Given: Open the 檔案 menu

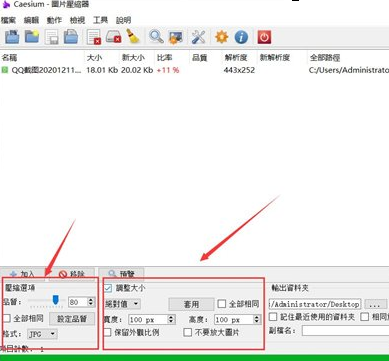Looking at the screenshot, I should [x=8, y=20].
